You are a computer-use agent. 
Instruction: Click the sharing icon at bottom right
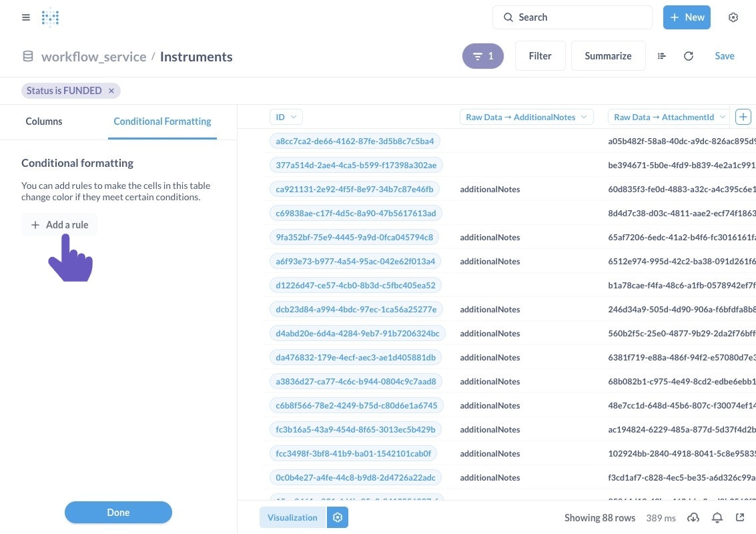(x=740, y=517)
